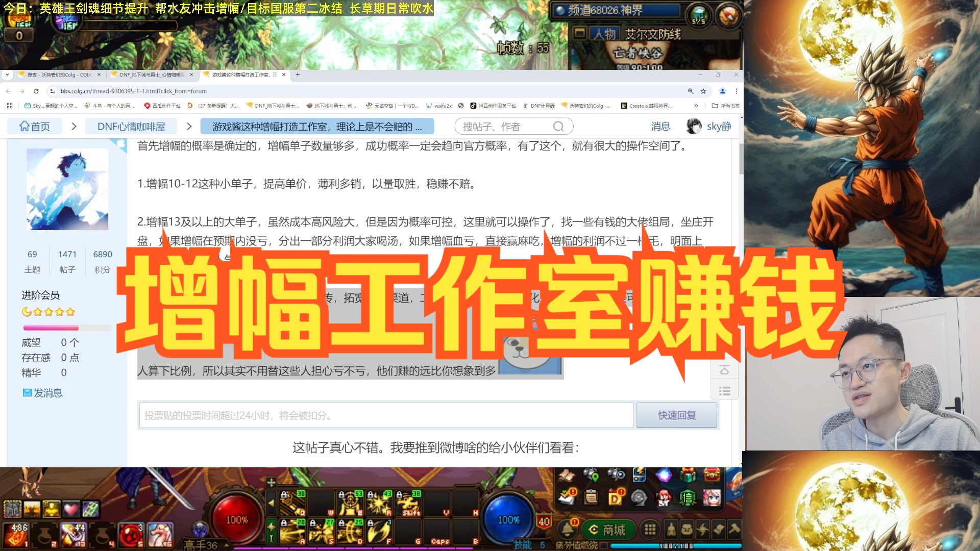Open the grey spiral shell icon
Image resolution: width=980 pixels, height=551 pixels.
[x=639, y=497]
